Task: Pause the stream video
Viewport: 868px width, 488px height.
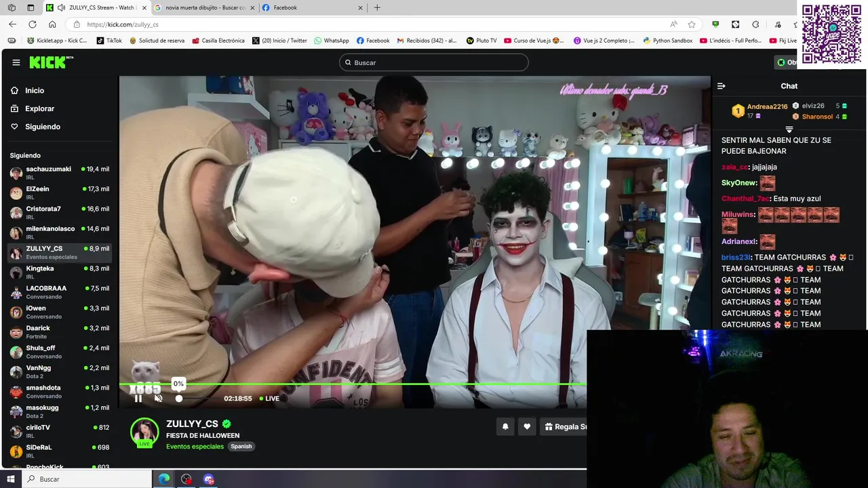Action: click(138, 399)
